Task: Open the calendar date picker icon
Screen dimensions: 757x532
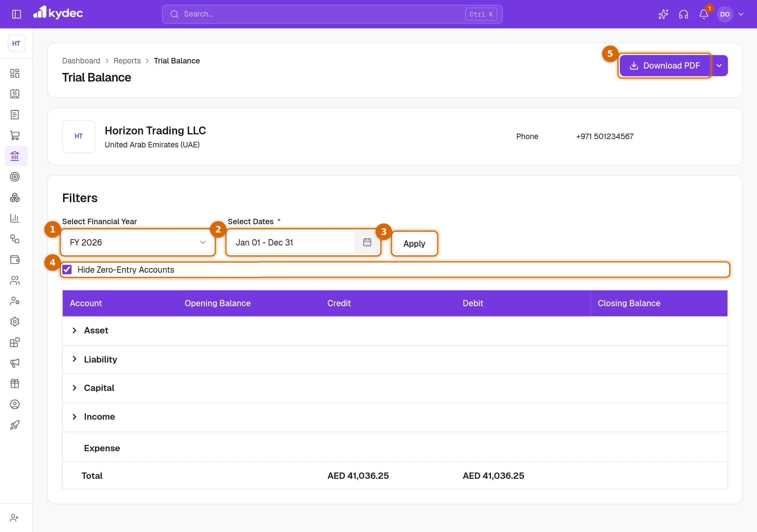Action: pos(367,242)
